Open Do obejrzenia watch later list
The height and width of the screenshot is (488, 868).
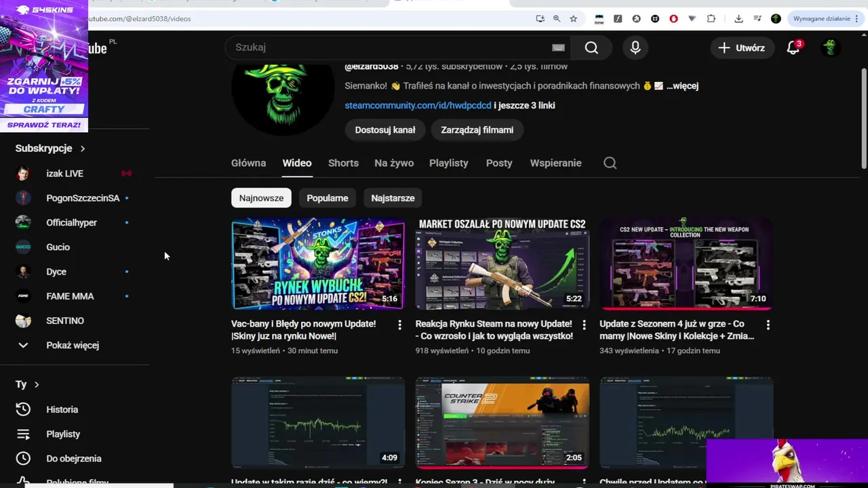point(75,458)
